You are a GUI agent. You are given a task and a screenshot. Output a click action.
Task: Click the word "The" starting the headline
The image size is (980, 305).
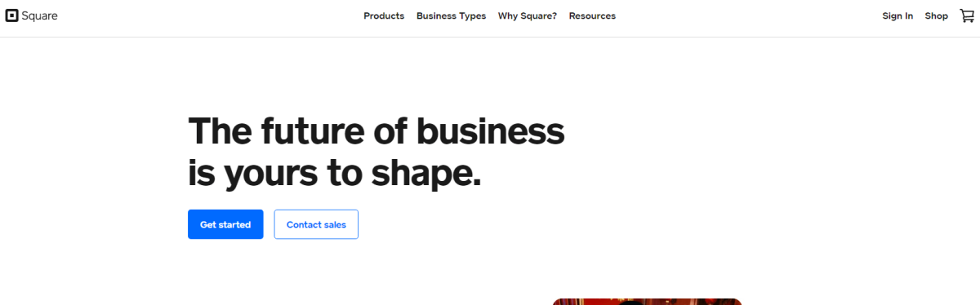coord(220,131)
